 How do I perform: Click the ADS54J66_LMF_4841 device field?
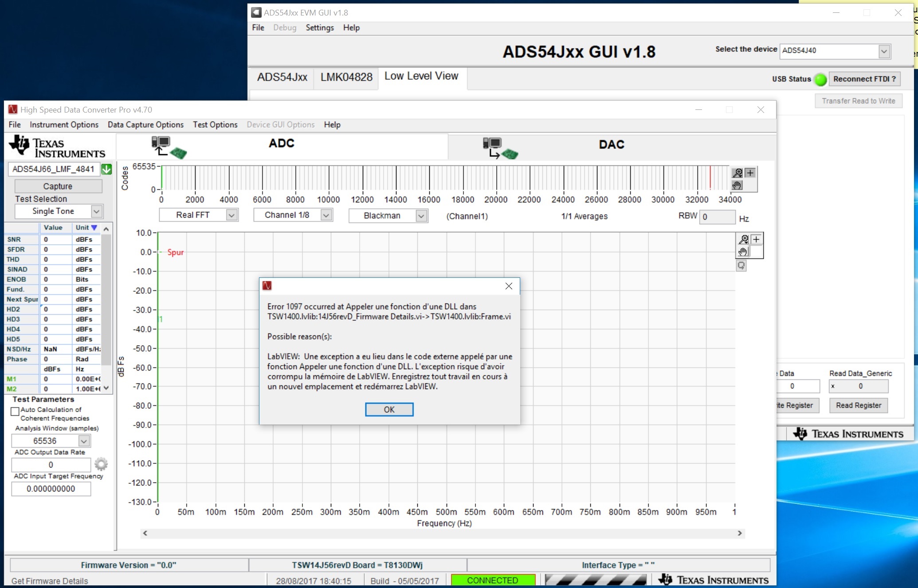pos(54,169)
